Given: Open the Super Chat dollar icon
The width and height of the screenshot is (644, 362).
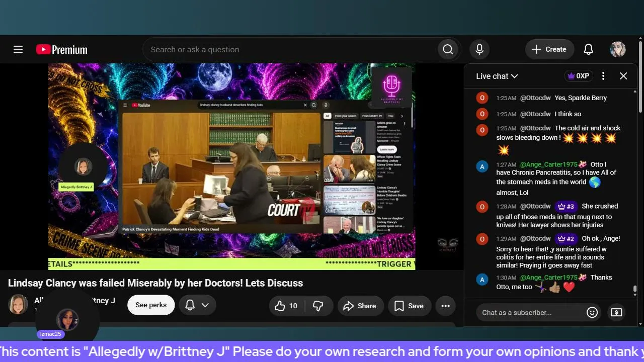Looking at the screenshot, I should point(616,312).
